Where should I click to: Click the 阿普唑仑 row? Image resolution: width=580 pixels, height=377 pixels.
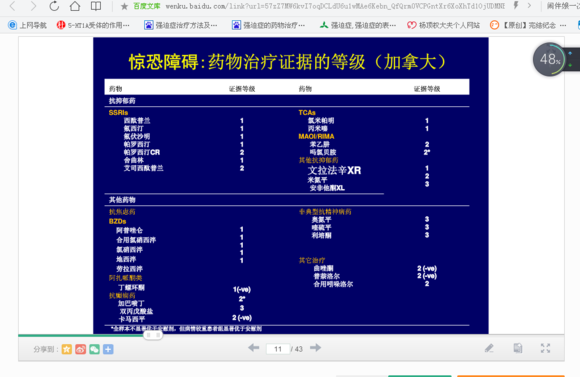tap(129, 230)
